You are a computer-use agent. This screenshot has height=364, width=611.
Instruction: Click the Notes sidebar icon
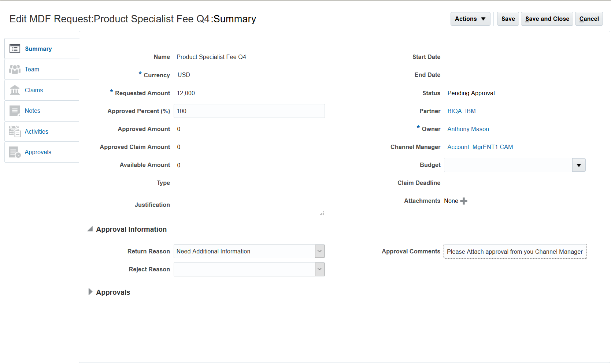[x=15, y=111]
